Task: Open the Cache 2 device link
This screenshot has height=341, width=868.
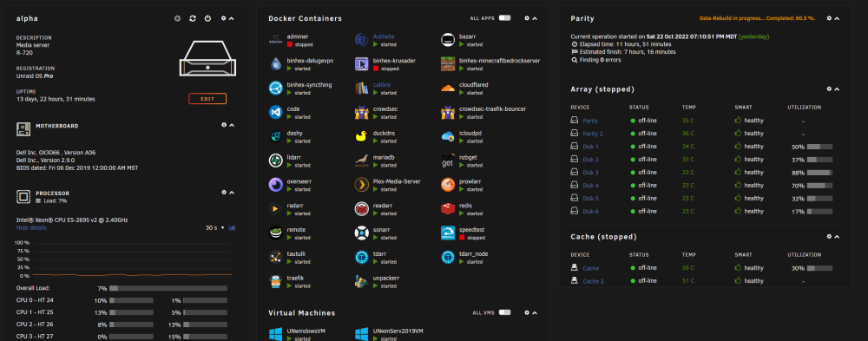Action: (593, 281)
